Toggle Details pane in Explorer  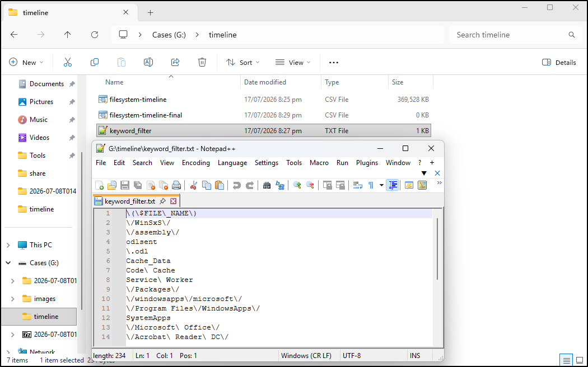559,62
